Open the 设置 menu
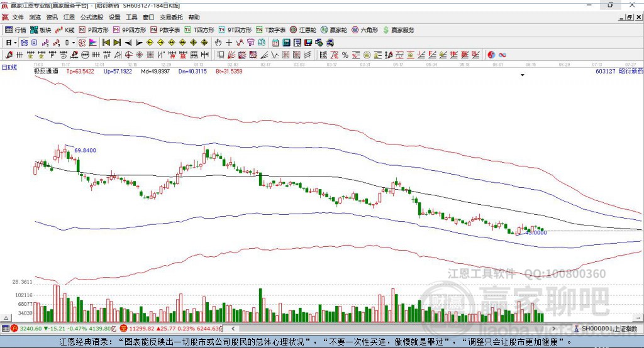The height and width of the screenshot is (348, 644). [x=114, y=17]
